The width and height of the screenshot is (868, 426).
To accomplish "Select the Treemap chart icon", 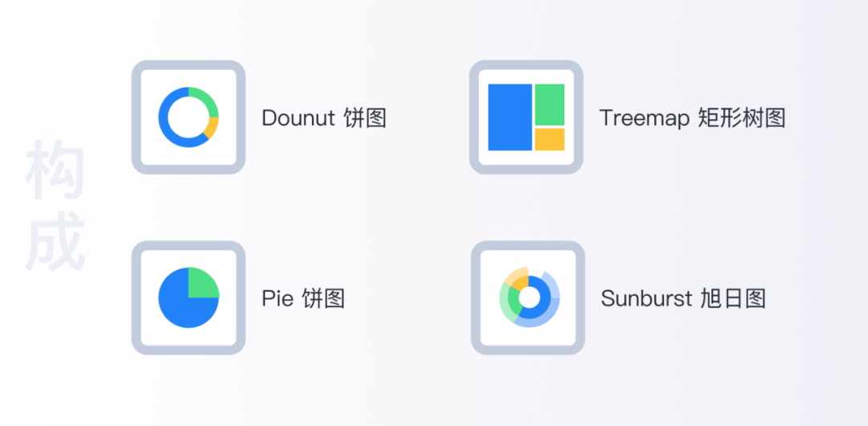I will tap(526, 117).
